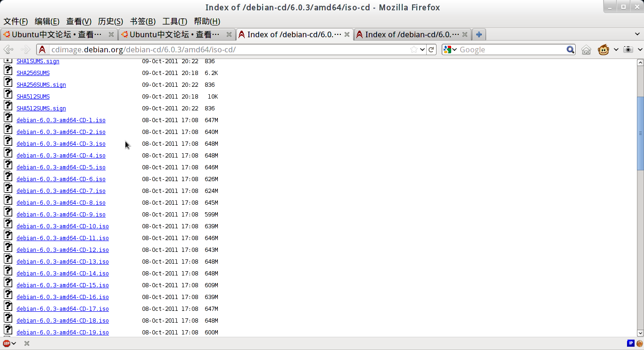The height and width of the screenshot is (350, 644).
Task: Click into the URL address field
Action: pos(229,50)
